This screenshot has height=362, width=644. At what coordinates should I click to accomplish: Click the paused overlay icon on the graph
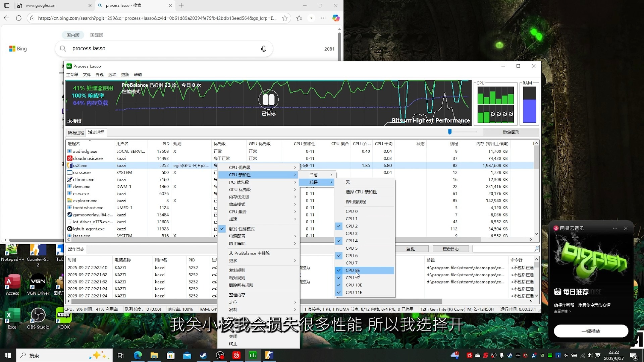pos(268,100)
